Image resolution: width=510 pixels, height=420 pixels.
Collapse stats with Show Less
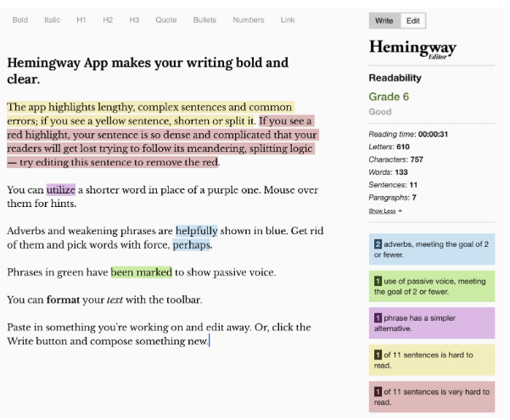385,211
